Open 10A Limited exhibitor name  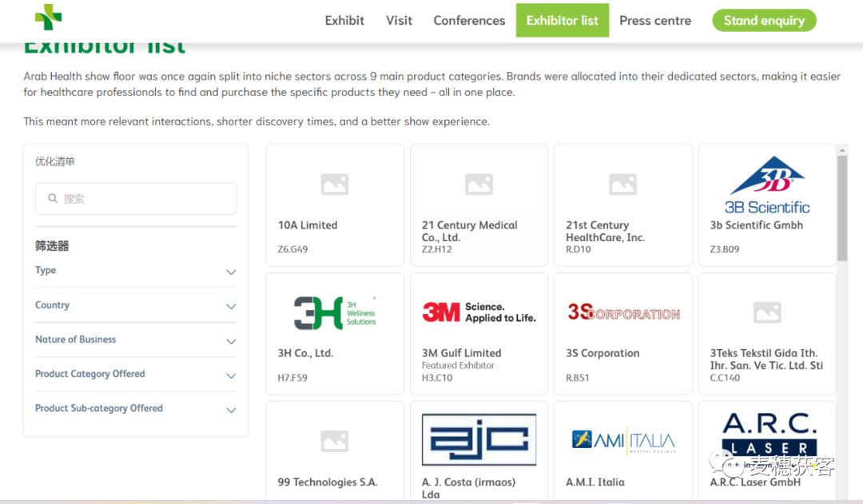[308, 225]
